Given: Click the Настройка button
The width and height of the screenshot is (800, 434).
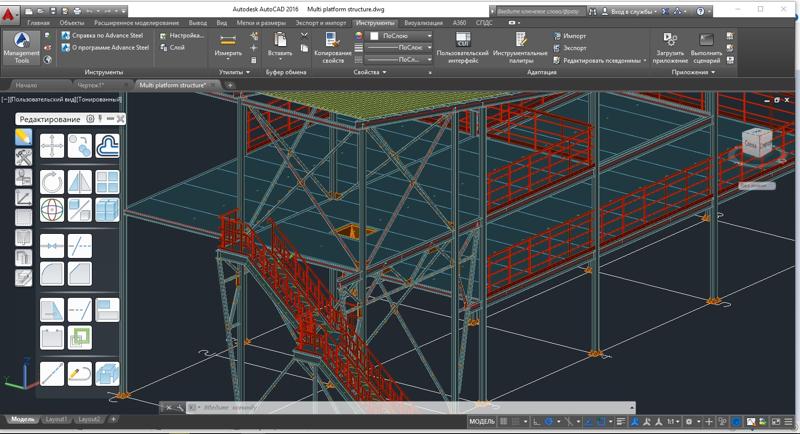Looking at the screenshot, I should (x=182, y=36).
